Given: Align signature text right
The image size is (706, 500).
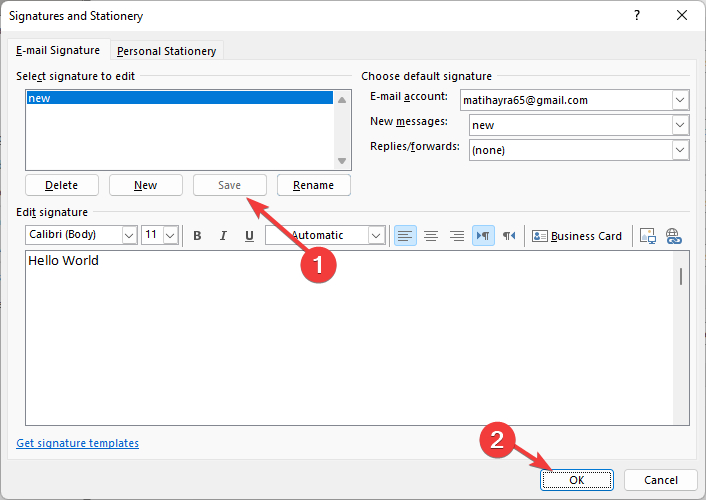Looking at the screenshot, I should click(457, 236).
